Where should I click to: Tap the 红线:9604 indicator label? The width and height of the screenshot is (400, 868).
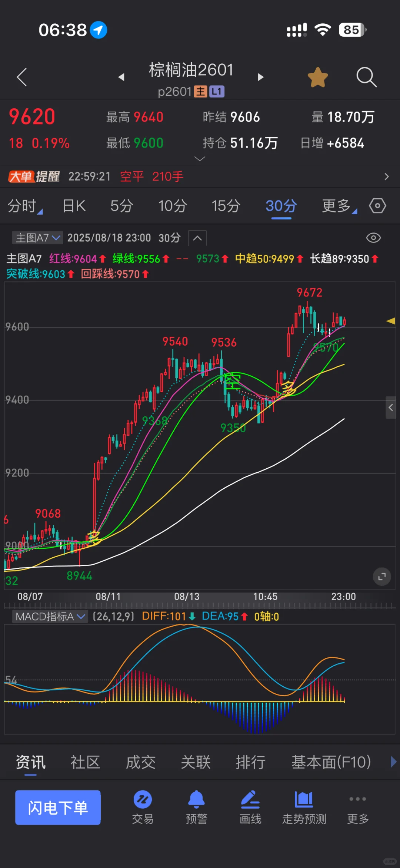pos(77,258)
